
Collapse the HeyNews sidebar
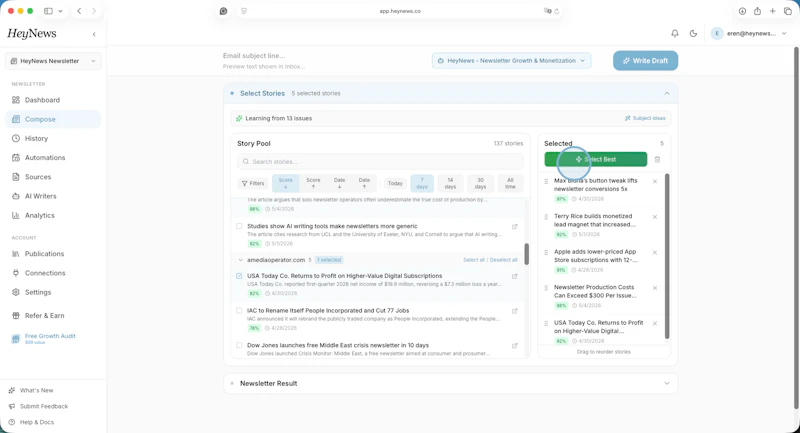[x=94, y=34]
